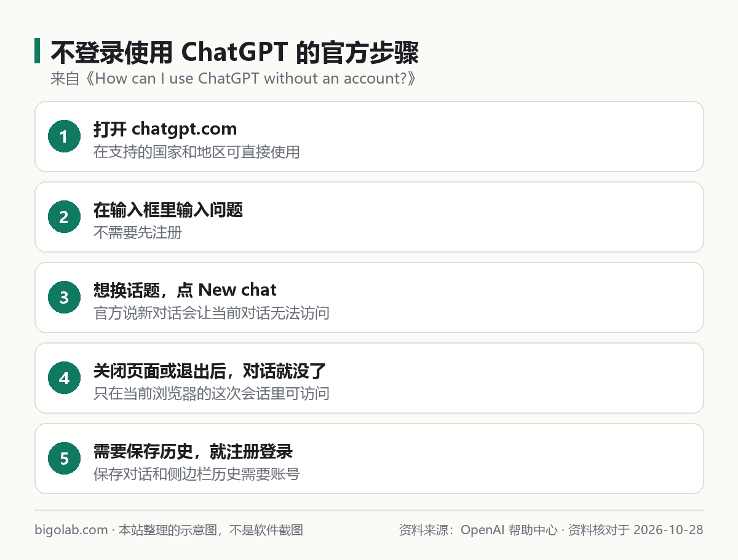The image size is (738, 560).
Task: Click the description 不需要先注册
Action: tap(138, 232)
